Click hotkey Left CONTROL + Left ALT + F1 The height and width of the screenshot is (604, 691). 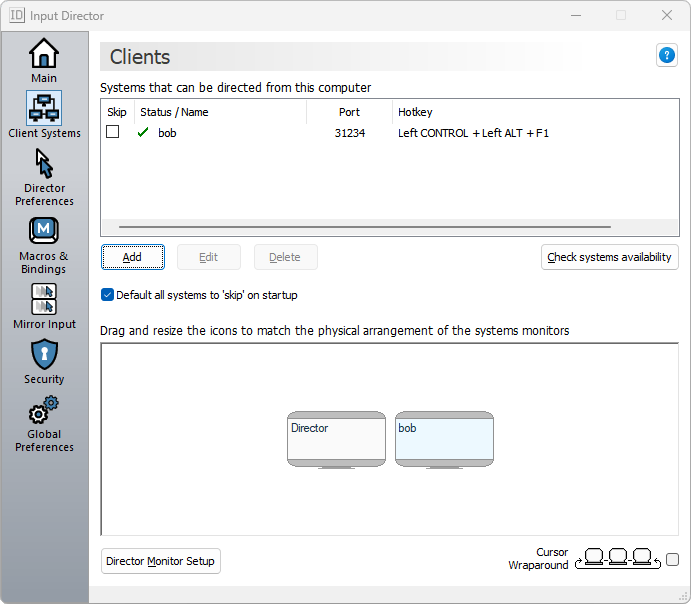click(x=473, y=133)
